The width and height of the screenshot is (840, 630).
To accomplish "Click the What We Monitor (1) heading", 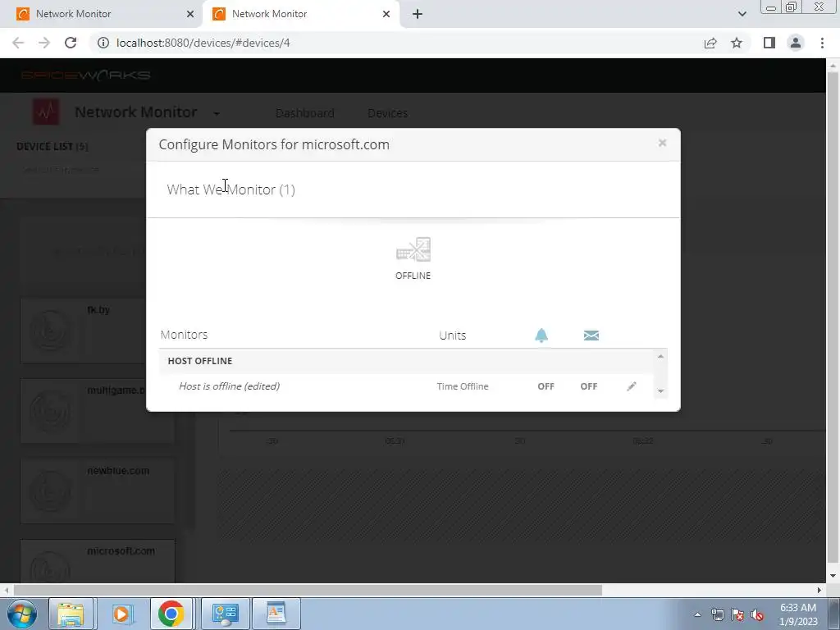I will tap(231, 189).
